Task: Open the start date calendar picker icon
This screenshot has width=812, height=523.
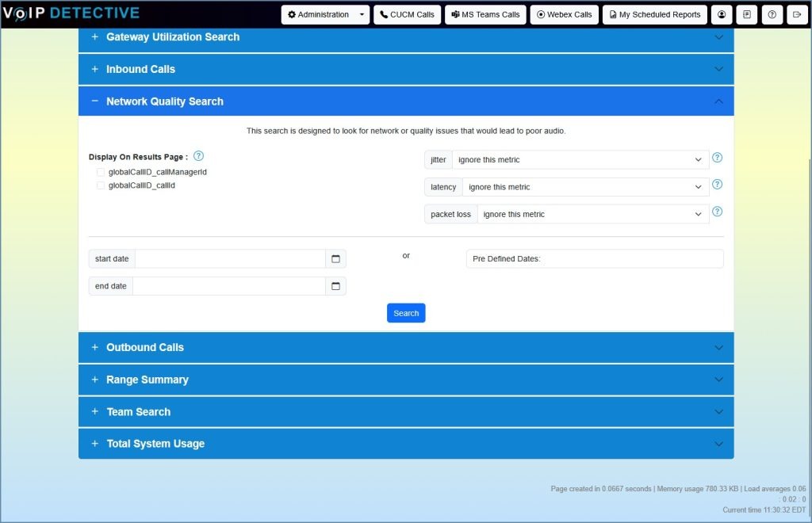Action: [x=335, y=258]
